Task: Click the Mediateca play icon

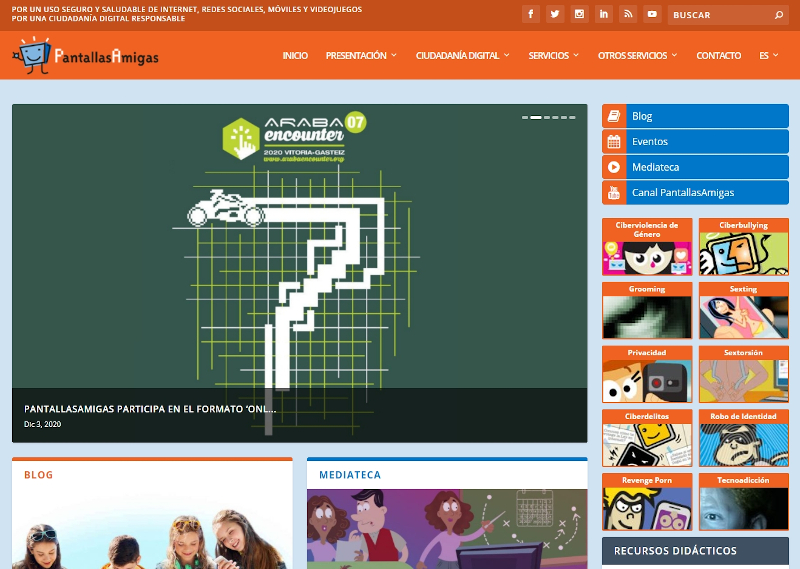Action: click(614, 167)
